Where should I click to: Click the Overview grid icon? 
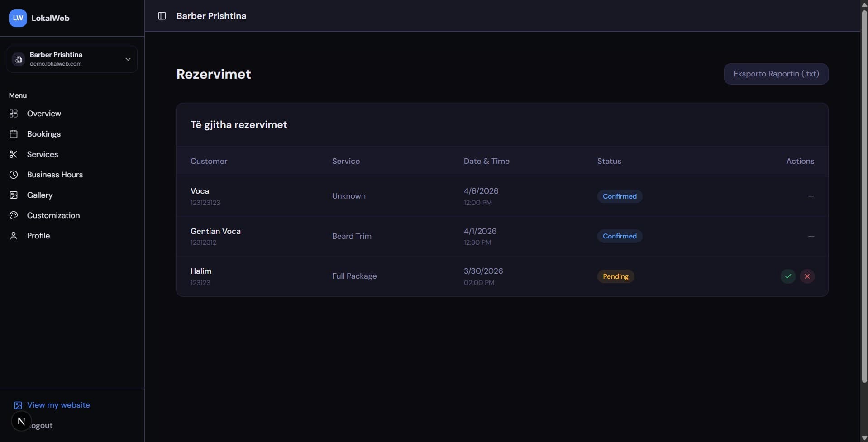click(x=14, y=114)
